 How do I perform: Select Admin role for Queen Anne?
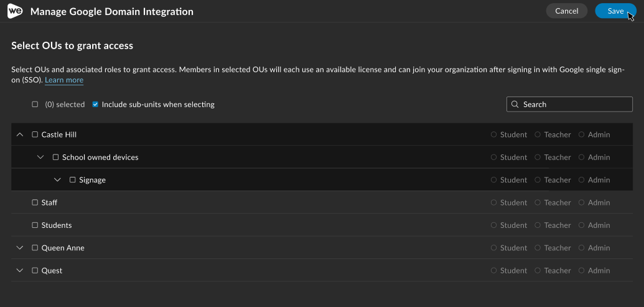coord(582,247)
